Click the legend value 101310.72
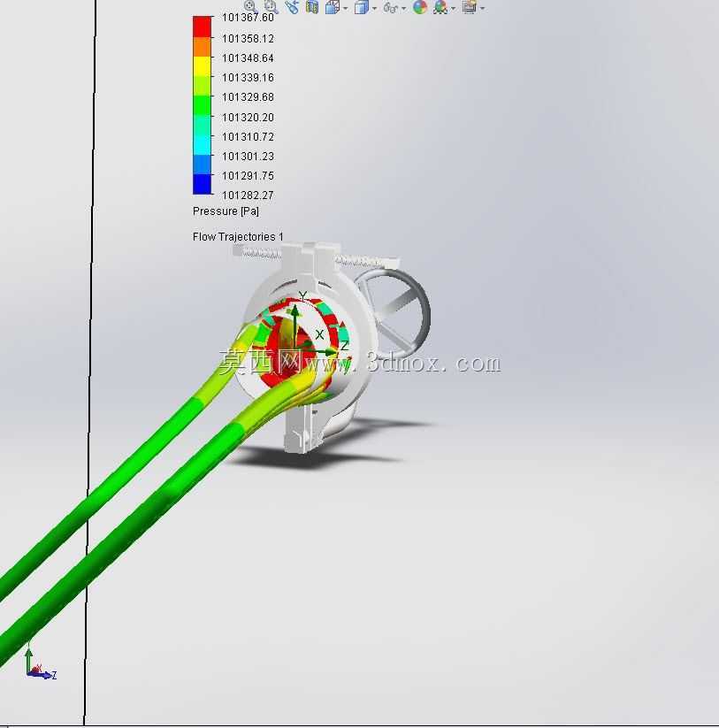Screen dimensions: 719x728 point(248,137)
